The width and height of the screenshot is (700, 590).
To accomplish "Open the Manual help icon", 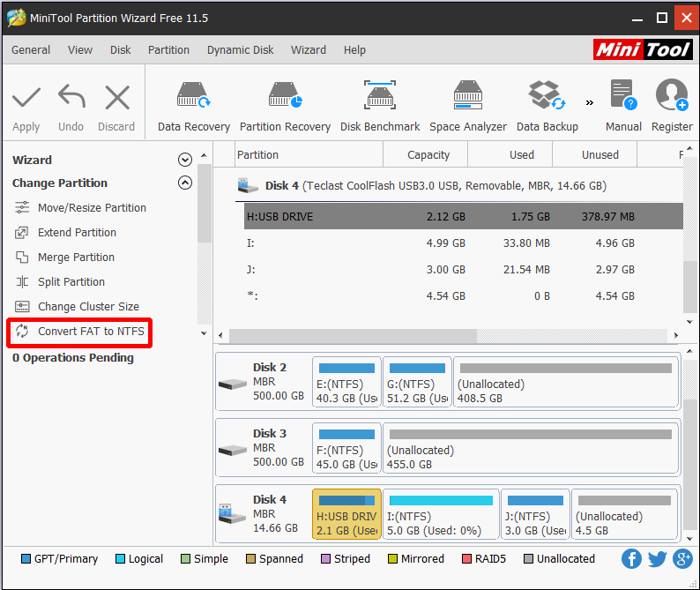I will coord(623,94).
